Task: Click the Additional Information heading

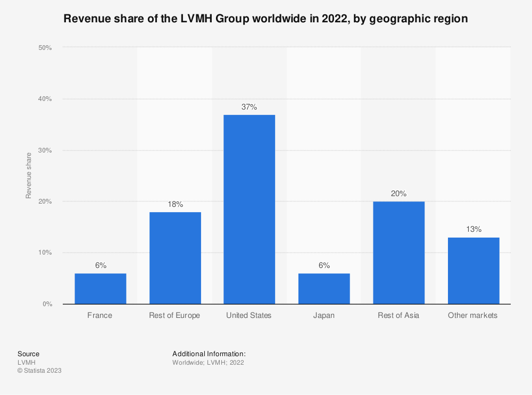Action: [x=209, y=354]
